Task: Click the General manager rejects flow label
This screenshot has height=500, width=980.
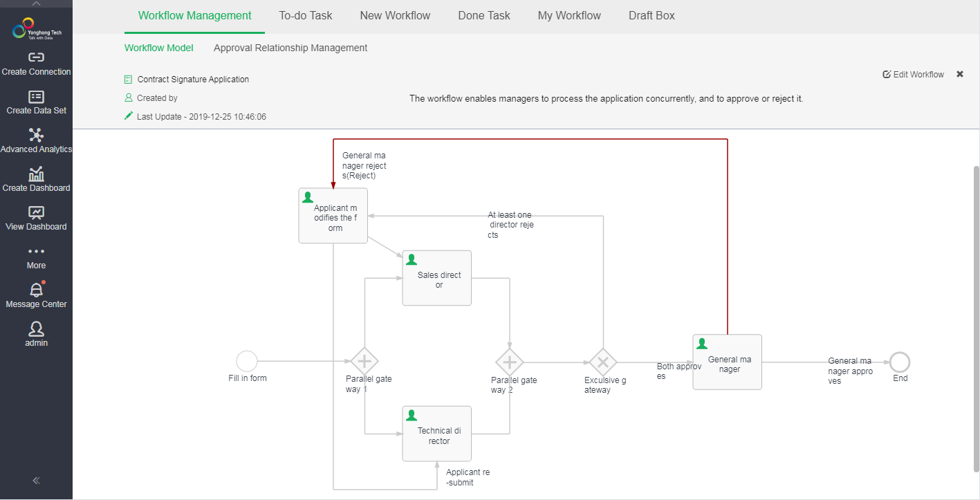Action: (x=364, y=165)
